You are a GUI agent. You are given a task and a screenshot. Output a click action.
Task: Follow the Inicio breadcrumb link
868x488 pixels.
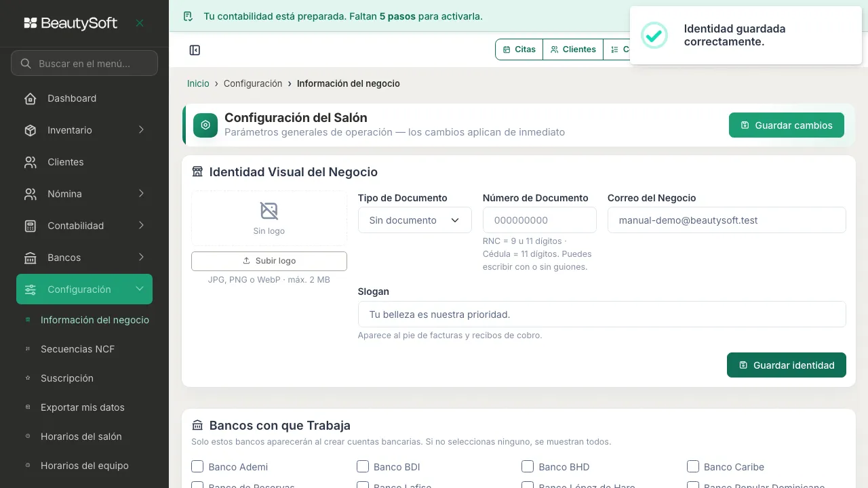[x=198, y=83]
